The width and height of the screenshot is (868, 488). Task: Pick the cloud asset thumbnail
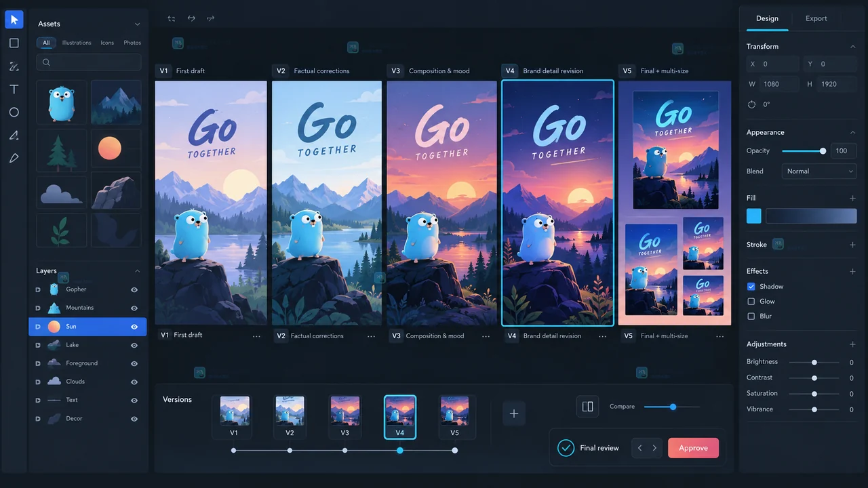click(61, 192)
